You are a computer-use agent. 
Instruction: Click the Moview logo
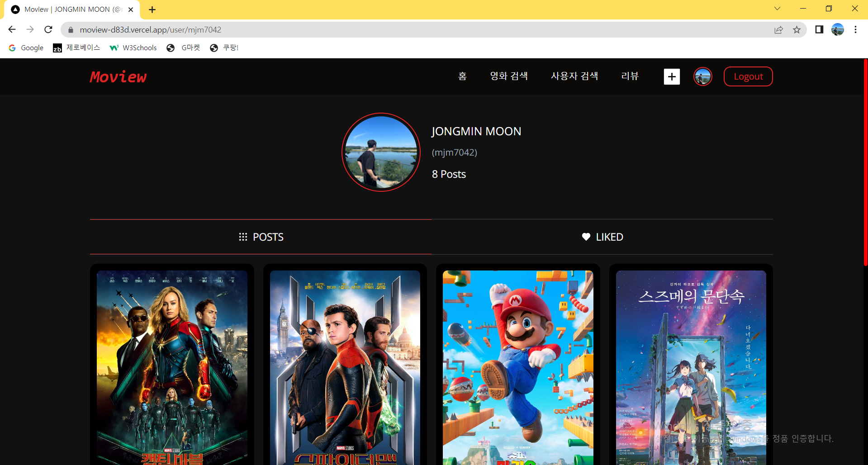point(118,77)
